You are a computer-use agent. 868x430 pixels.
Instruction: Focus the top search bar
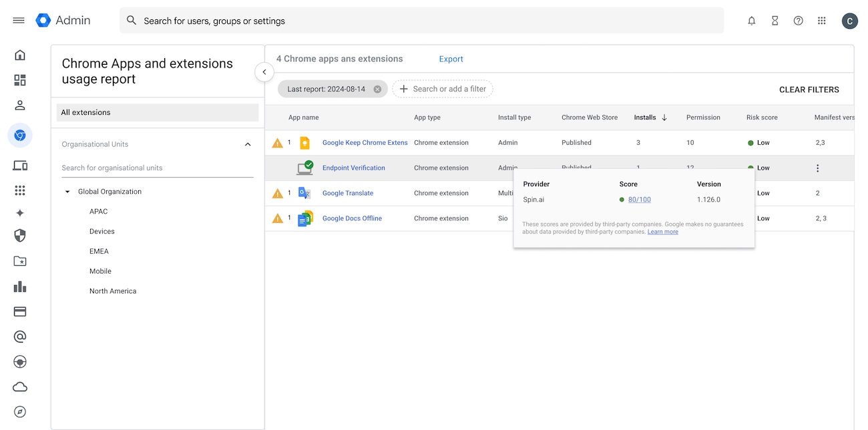click(x=422, y=21)
